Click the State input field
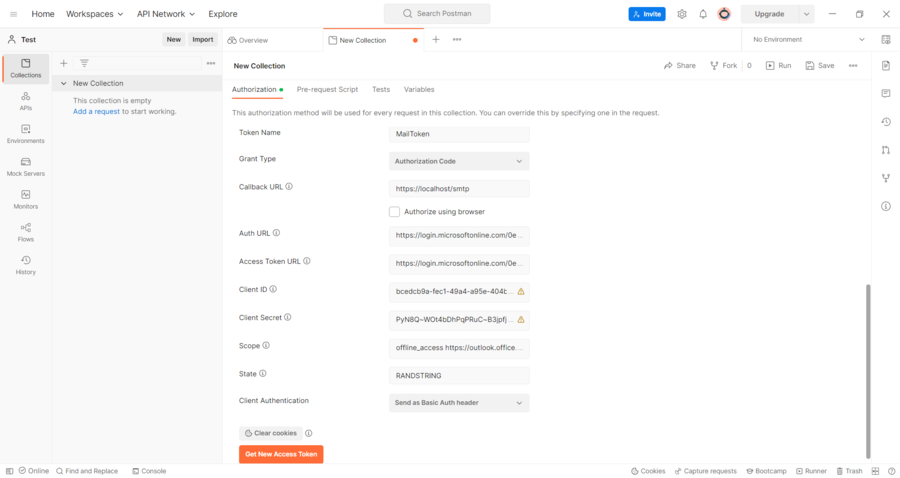This screenshot has height=478, width=900. [x=459, y=376]
